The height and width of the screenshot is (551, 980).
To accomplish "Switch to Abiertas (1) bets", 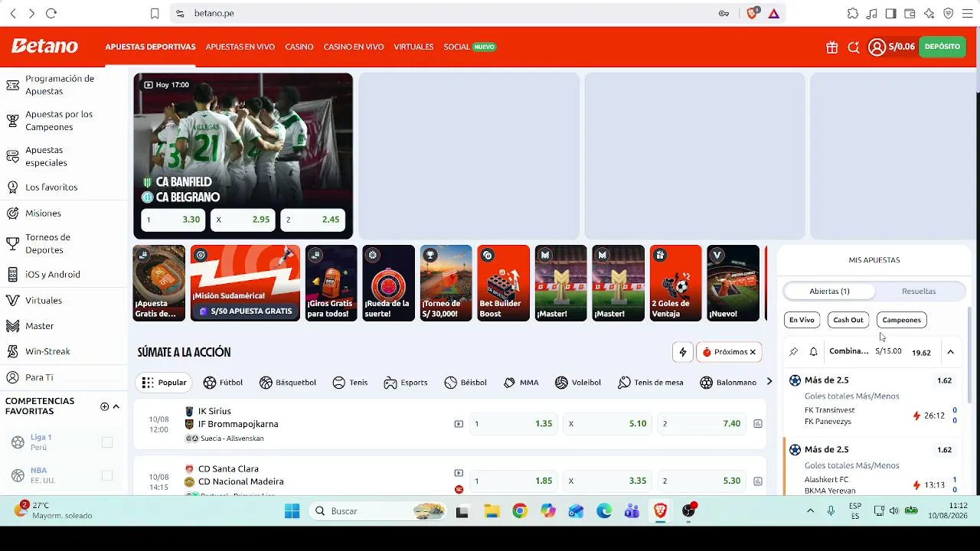I will point(829,292).
